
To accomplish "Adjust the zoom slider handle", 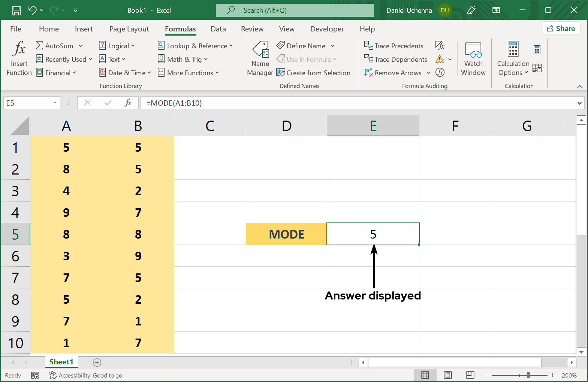I will pos(528,375).
